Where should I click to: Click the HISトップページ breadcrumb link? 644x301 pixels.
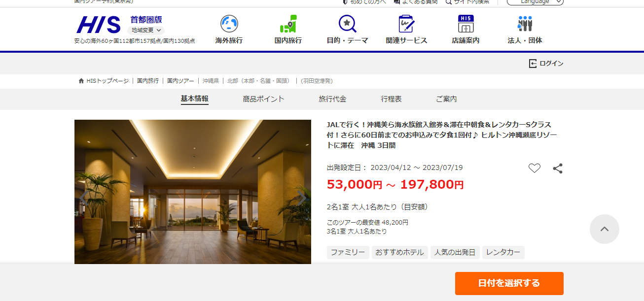[x=107, y=81]
